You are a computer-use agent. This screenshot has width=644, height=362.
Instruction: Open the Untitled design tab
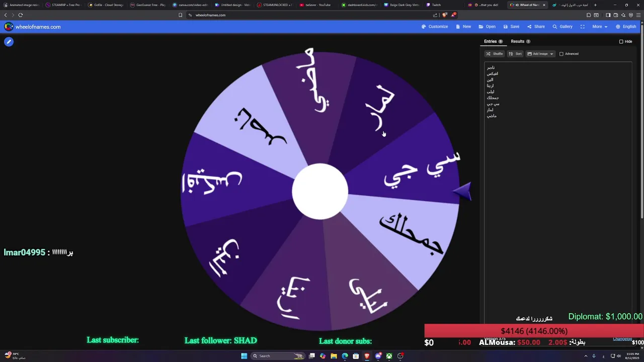pyautogui.click(x=232, y=5)
